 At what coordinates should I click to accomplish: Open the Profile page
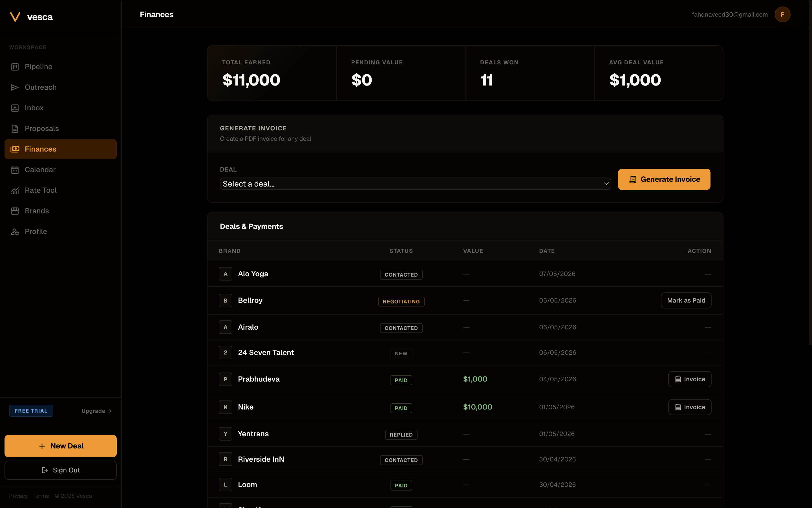(x=60, y=231)
